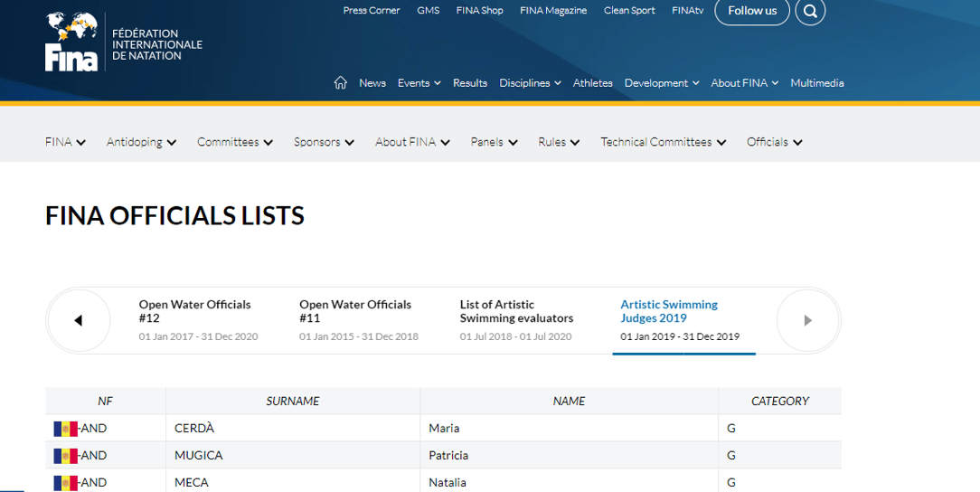The height and width of the screenshot is (492, 980).
Task: Expand the Antidoping dropdown
Action: 141,142
